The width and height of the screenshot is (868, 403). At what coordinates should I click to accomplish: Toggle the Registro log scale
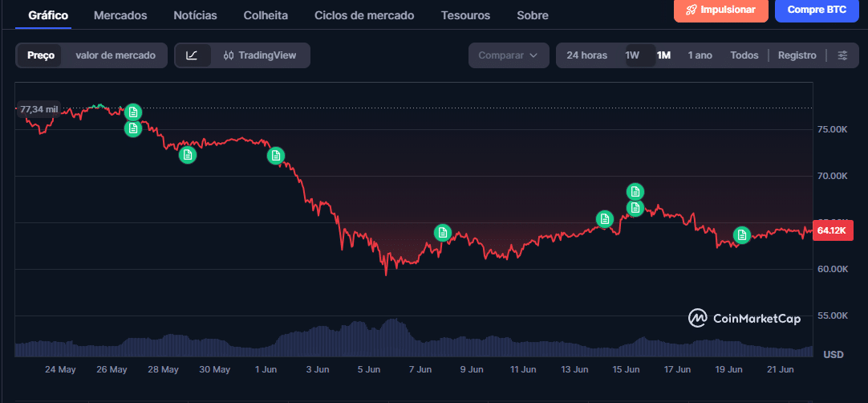point(797,55)
